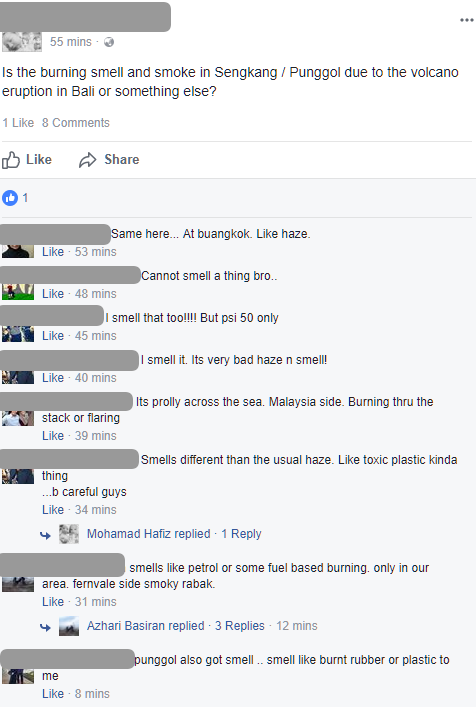Click the thumbs-up Like icon under post
The image size is (476, 707).
point(11,160)
